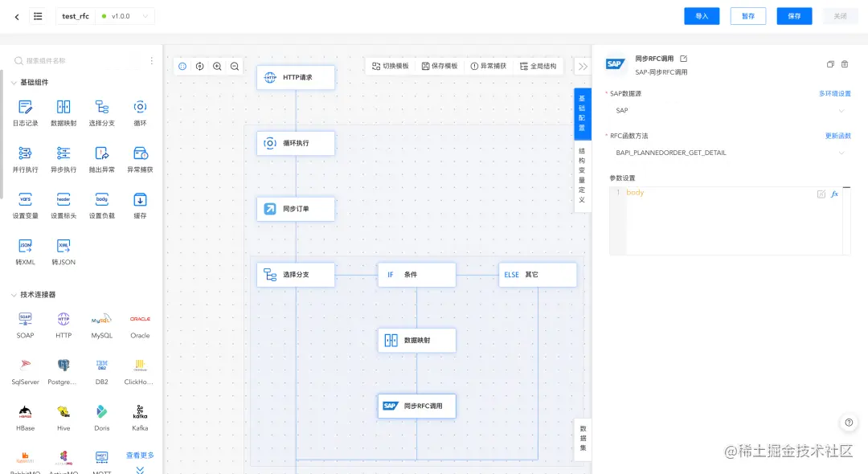Open the RFC函数方法 dropdown
The height and width of the screenshot is (474, 868).
(730, 153)
